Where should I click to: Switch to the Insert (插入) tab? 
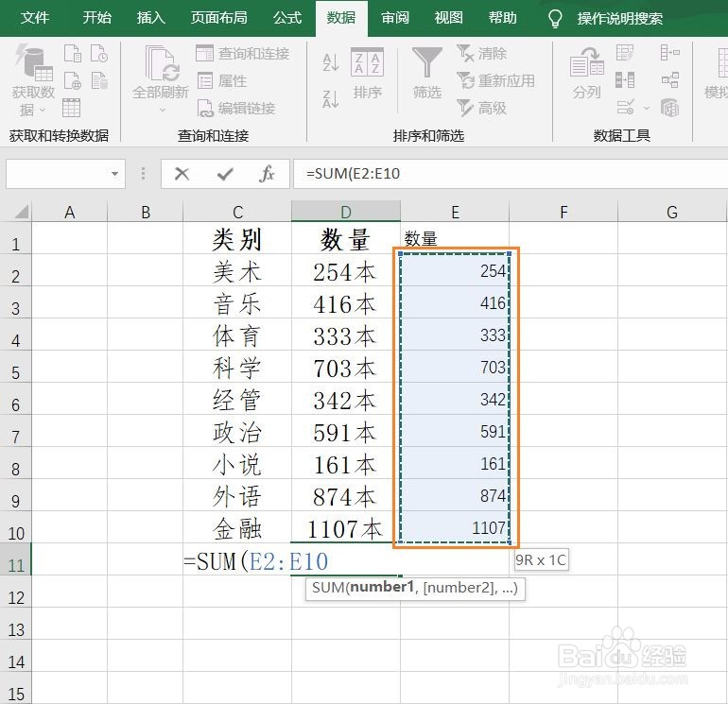click(151, 18)
